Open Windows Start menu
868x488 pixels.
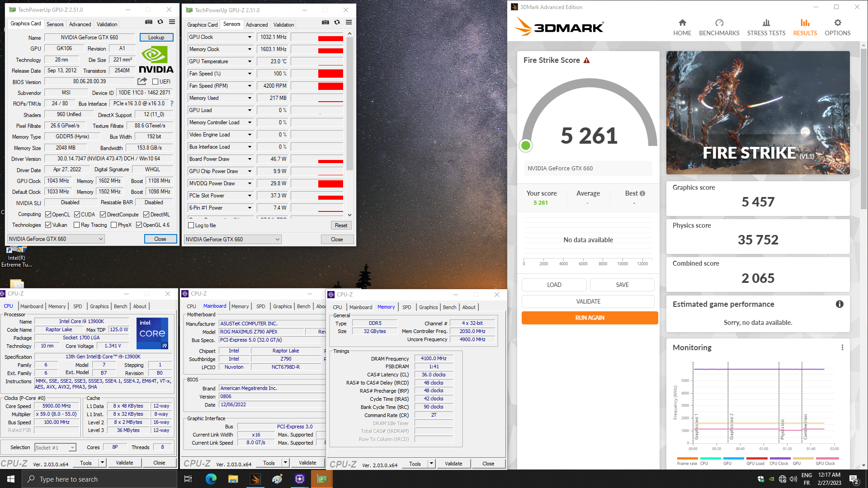pyautogui.click(x=11, y=479)
